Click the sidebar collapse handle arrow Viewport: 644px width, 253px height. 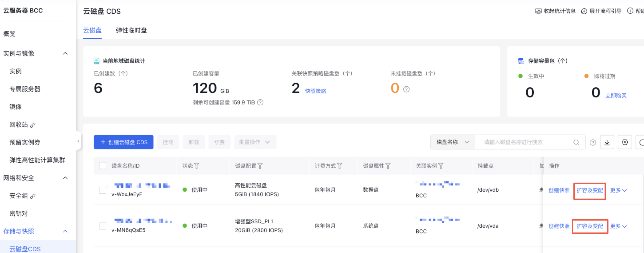(x=78, y=141)
